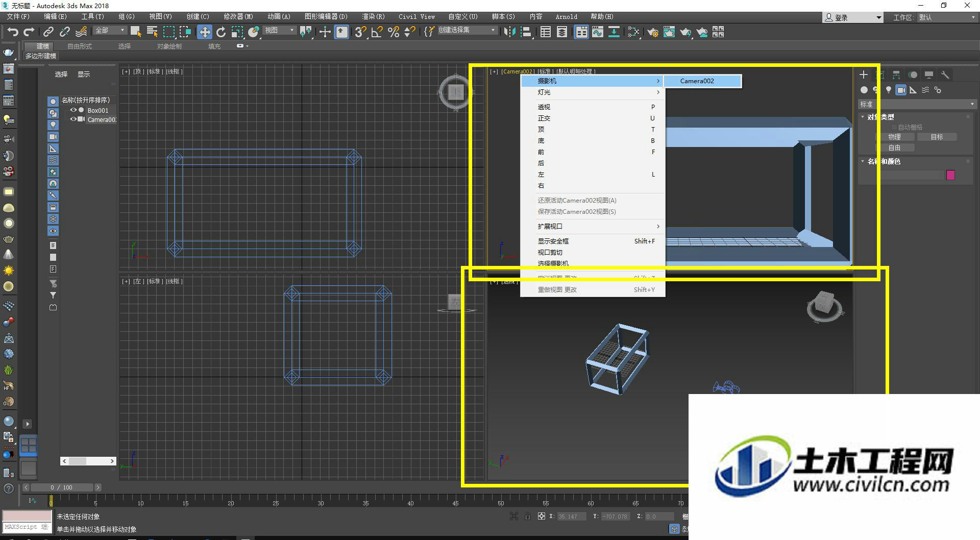Screen dimensions: 980x540
Task: Expand the 扩展视口 submenu
Action: tap(593, 227)
